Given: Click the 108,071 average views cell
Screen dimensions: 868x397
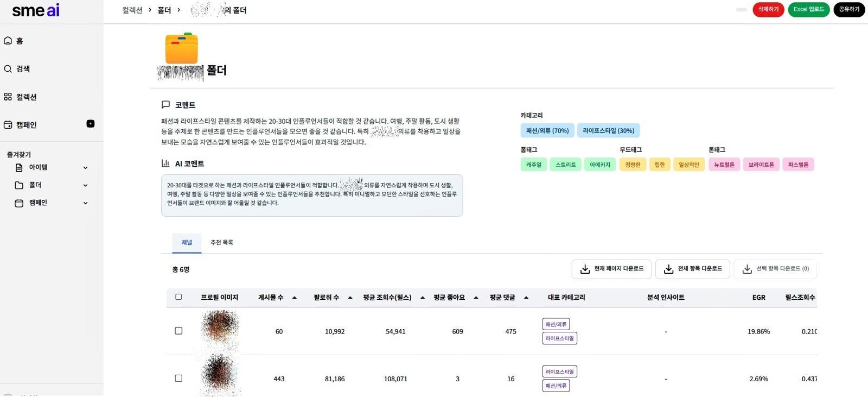Looking at the screenshot, I should [395, 379].
